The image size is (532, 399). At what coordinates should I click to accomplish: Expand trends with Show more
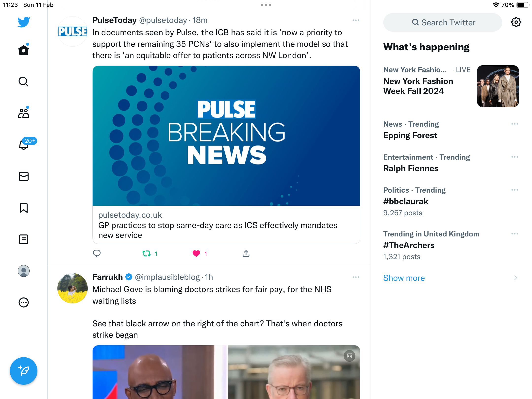404,278
